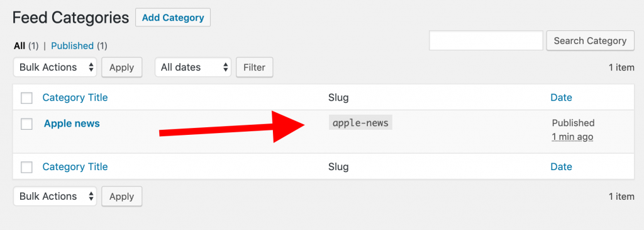Click the apple-news slug text

click(x=360, y=123)
